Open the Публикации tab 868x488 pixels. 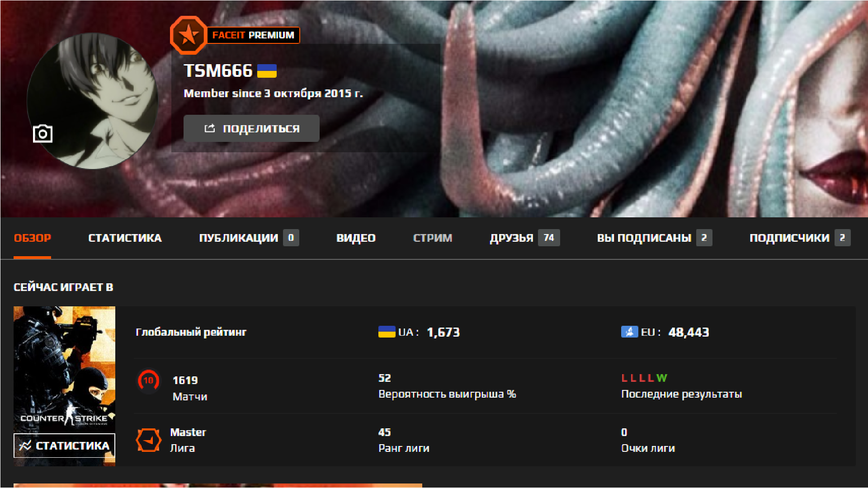239,238
